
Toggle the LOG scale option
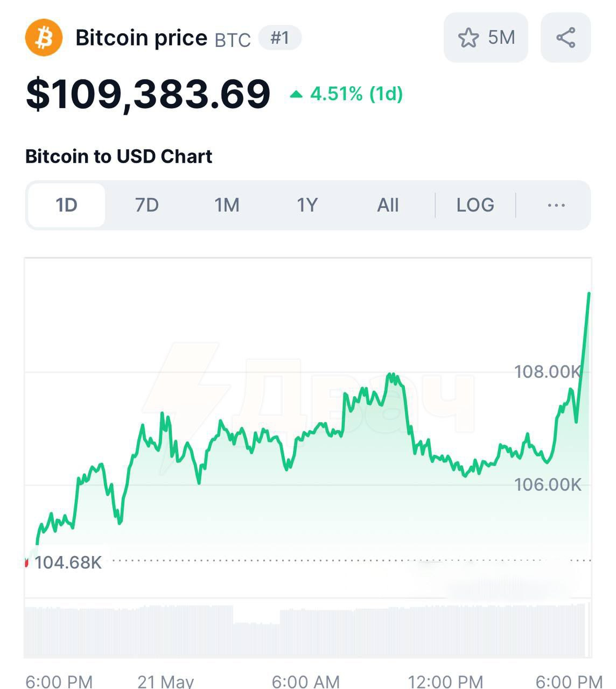475,205
